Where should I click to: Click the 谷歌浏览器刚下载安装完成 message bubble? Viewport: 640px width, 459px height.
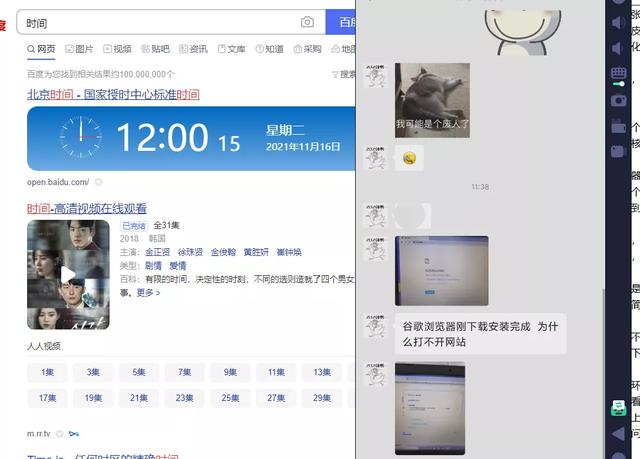(x=480, y=334)
